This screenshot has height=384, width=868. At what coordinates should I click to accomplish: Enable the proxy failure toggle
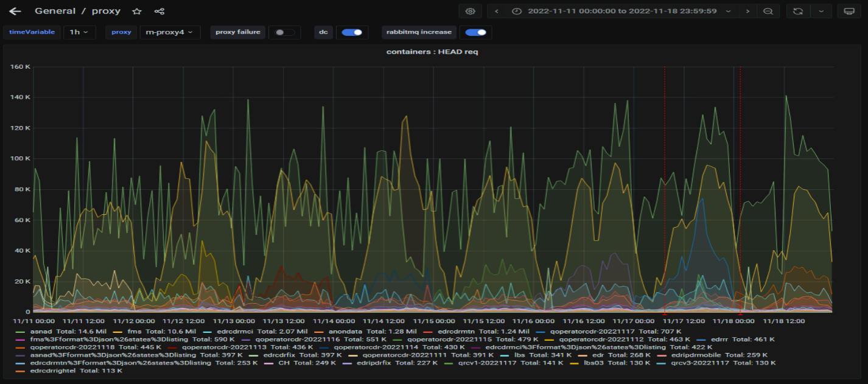point(284,32)
